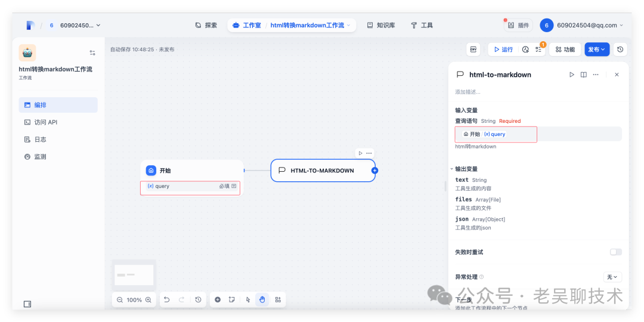This screenshot has height=322, width=644.
Task: Add a note to the canvas
Action: pos(232,300)
